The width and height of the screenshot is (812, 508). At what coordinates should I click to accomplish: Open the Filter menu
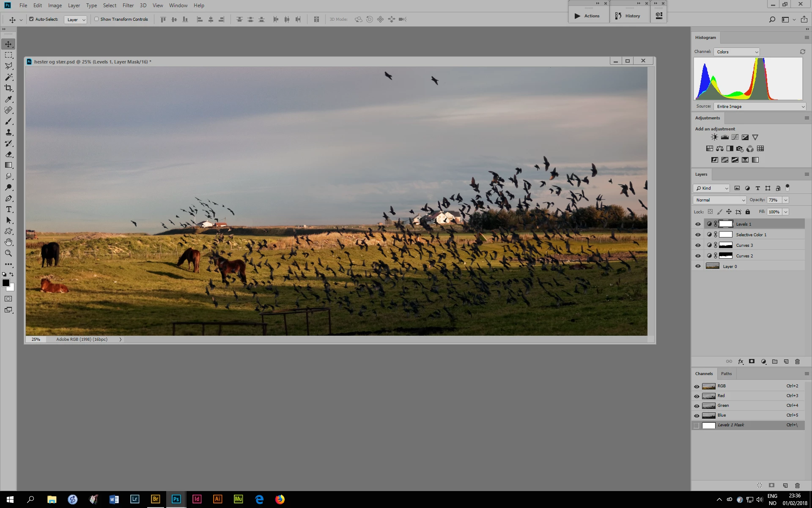pyautogui.click(x=128, y=6)
